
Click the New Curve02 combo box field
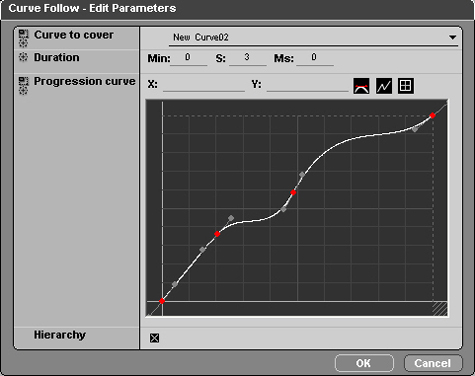coord(313,38)
